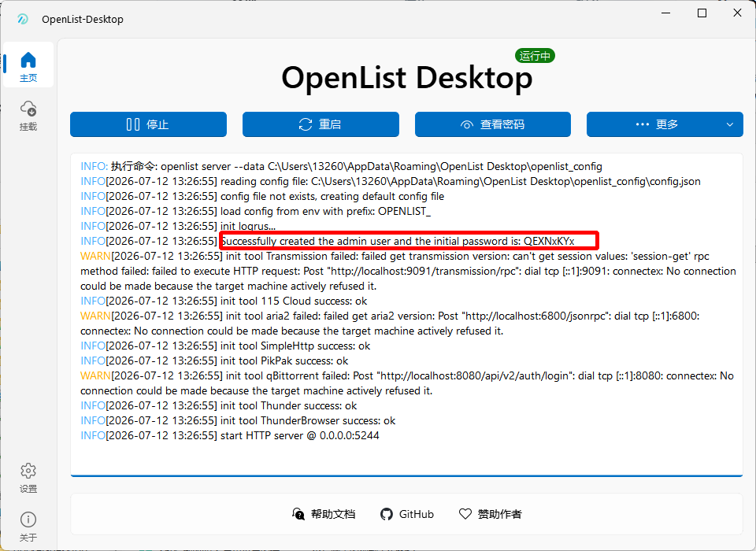The image size is (756, 551).
Task: Minimize the OpenList-Desktop window
Action: [666, 13]
